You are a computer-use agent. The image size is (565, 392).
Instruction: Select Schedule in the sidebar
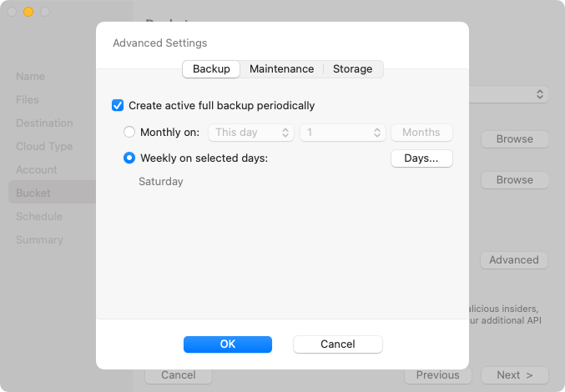click(39, 216)
